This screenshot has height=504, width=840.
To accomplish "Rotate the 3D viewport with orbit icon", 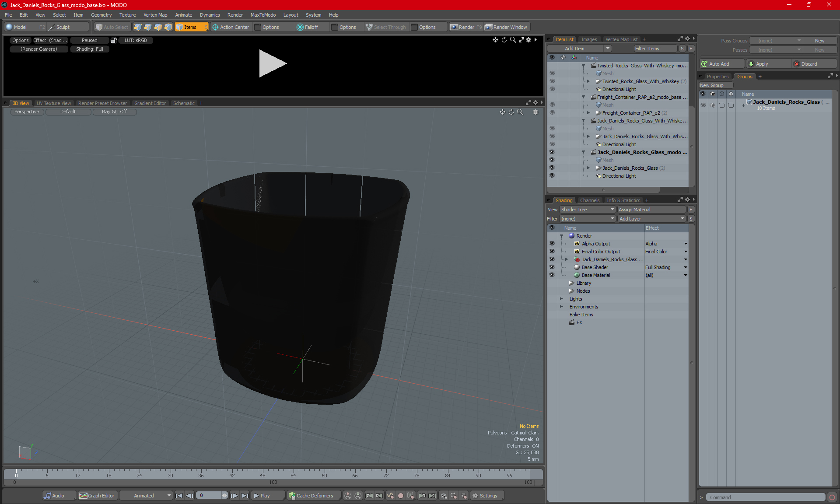I will click(511, 112).
